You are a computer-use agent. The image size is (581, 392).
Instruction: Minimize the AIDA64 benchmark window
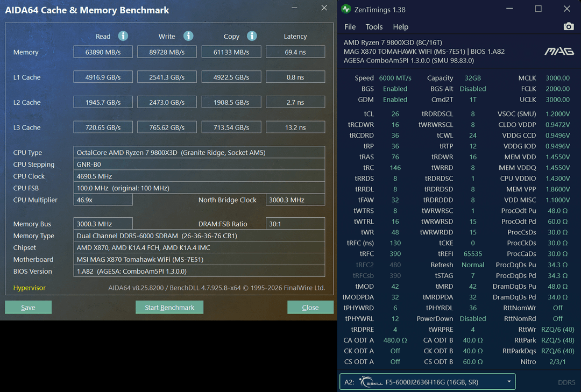pyautogui.click(x=295, y=8)
